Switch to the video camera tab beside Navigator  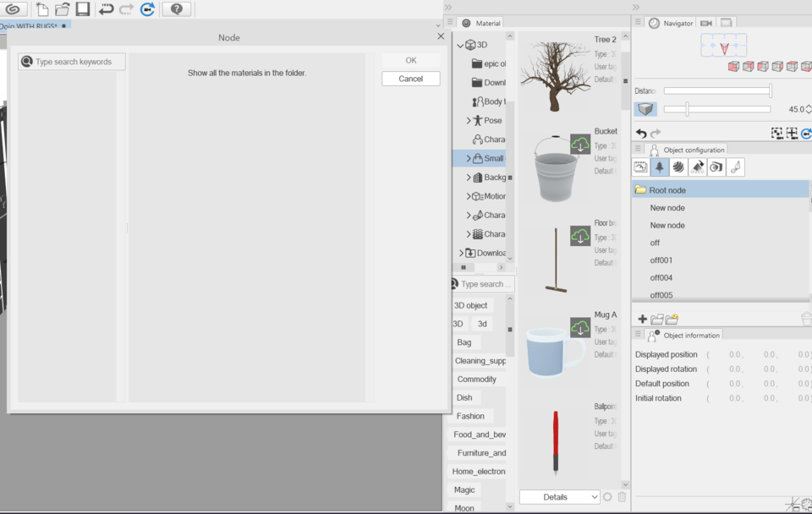(705, 23)
